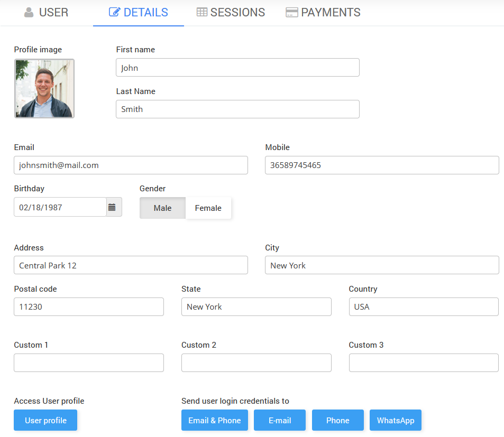This screenshot has height=437, width=504.
Task: Open the SESSIONS tab
Action: 231,13
